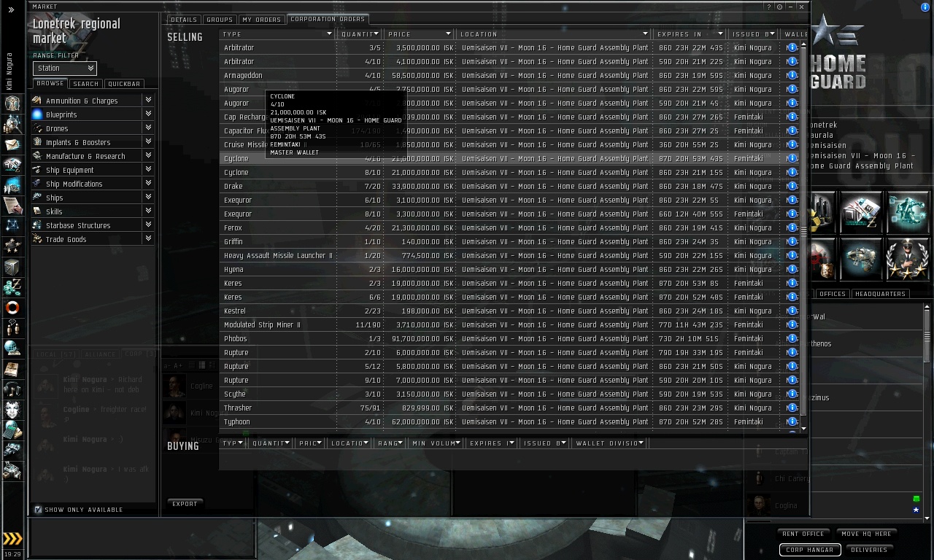The image size is (934, 560).
Task: Open the Offices tab in the station panel
Action: tap(832, 294)
